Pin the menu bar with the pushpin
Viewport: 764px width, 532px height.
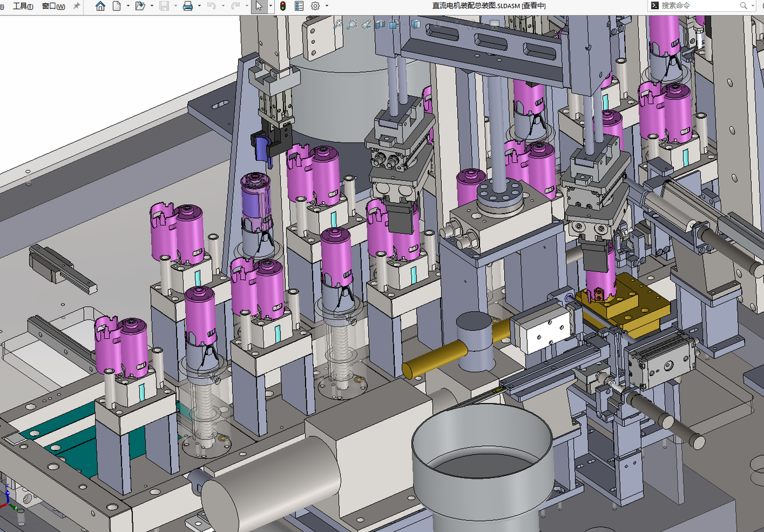point(76,6)
